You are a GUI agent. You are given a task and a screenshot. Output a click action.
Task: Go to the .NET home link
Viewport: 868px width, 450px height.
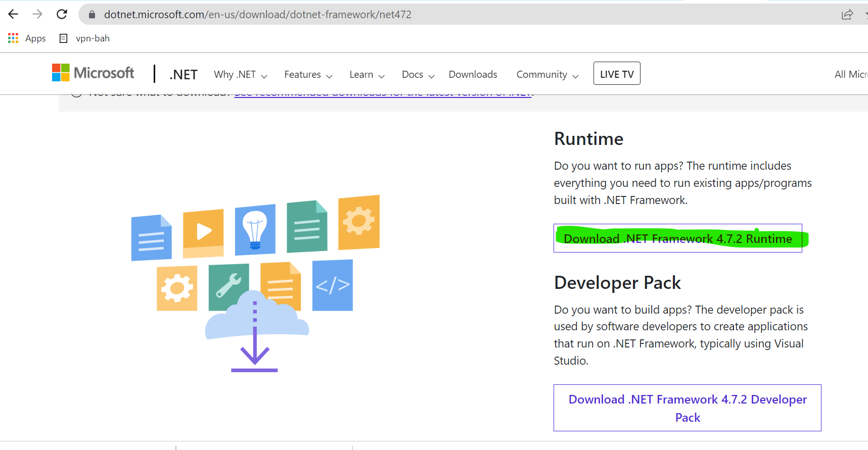(184, 75)
